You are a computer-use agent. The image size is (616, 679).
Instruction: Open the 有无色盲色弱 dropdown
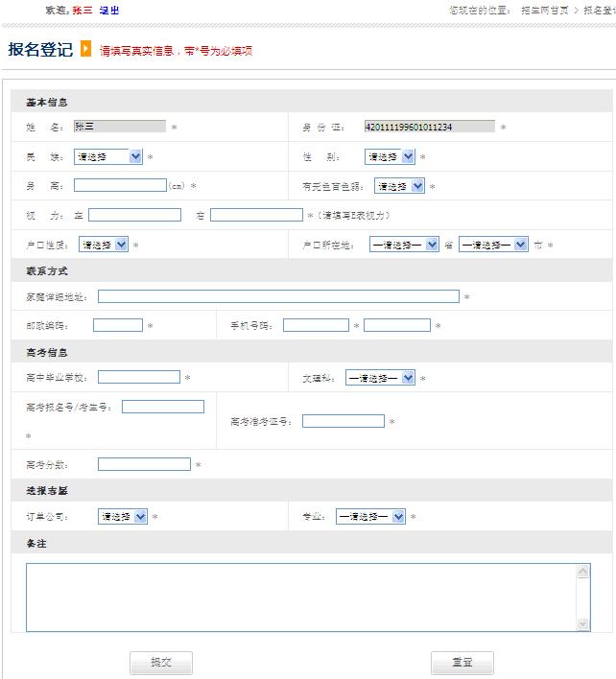399,186
